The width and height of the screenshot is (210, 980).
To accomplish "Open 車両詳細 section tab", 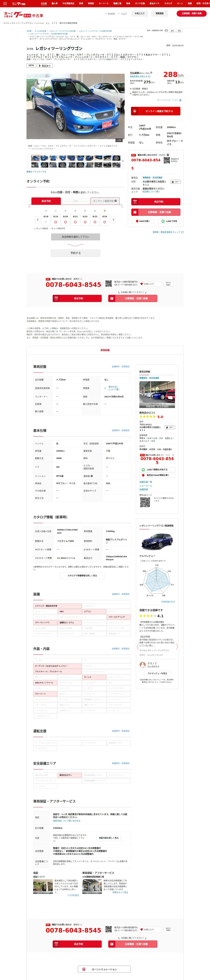I will point(105,350).
